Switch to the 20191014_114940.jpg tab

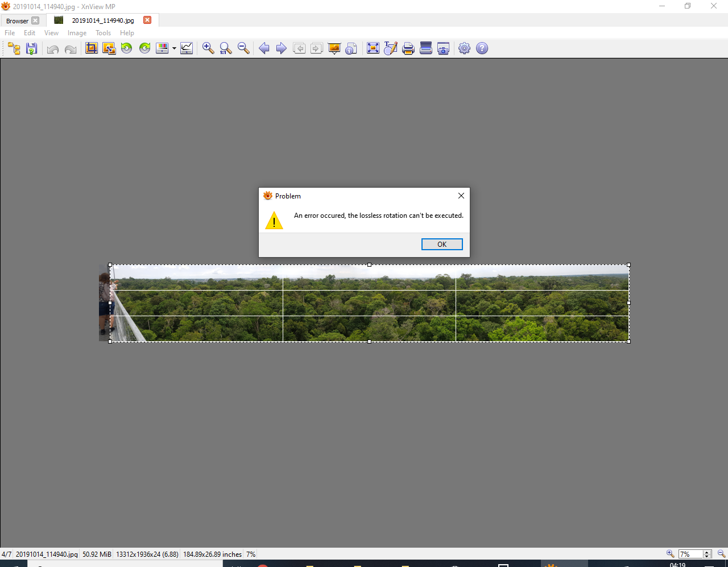pos(103,20)
